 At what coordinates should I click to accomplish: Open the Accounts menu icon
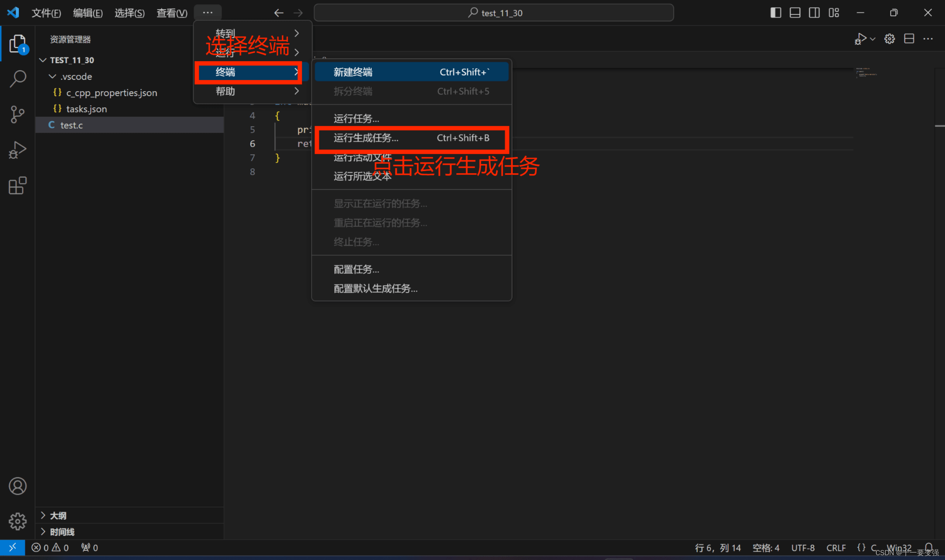17,486
